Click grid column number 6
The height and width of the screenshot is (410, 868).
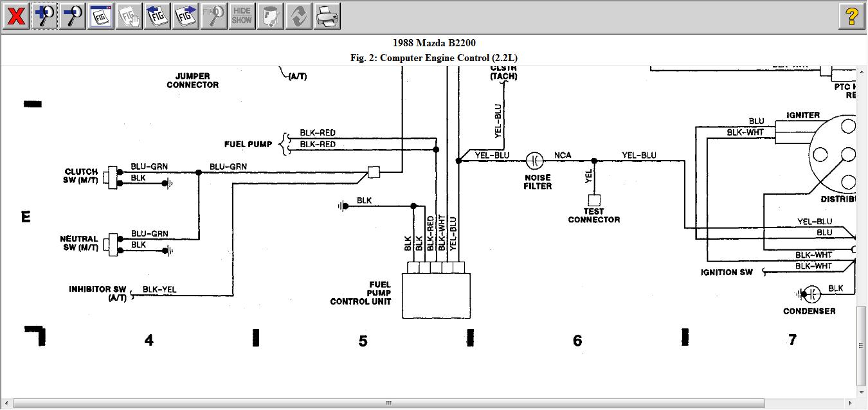pos(577,341)
